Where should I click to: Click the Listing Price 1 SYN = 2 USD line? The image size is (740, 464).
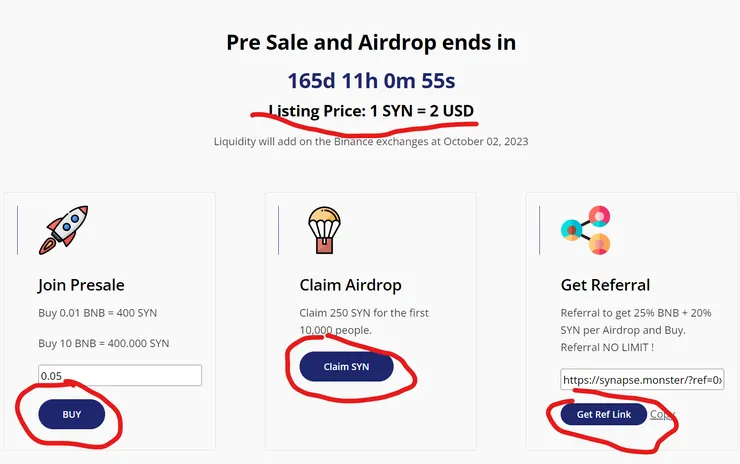371,110
